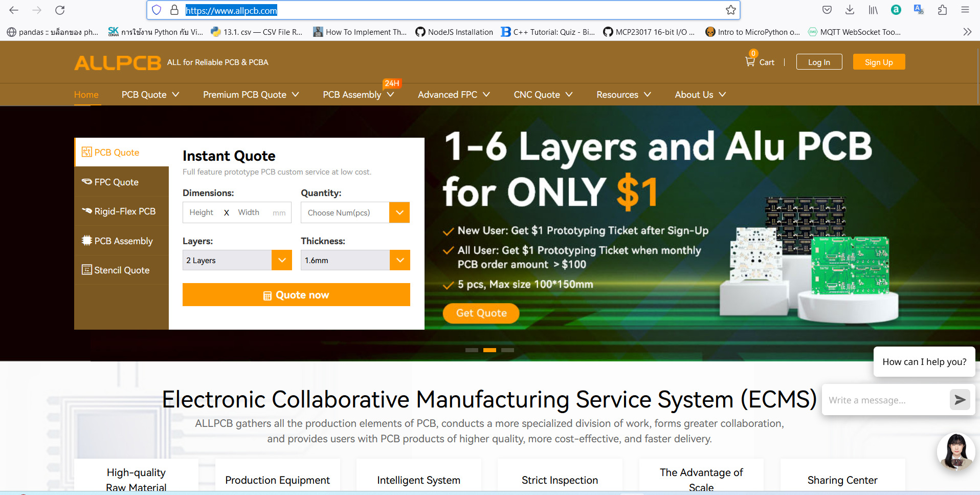Screen dimensions: 980x495
Task: Click the Get Quote banner button
Action: tap(481, 313)
